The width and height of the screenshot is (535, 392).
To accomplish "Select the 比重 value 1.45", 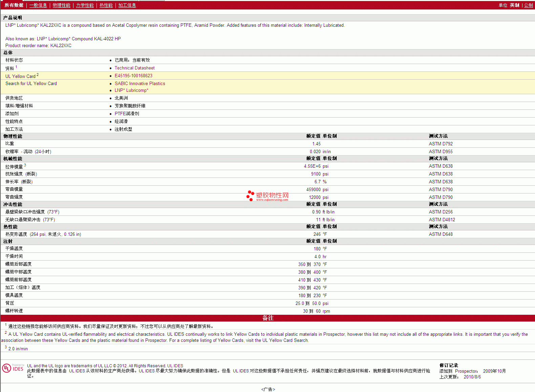I will pos(316,144).
